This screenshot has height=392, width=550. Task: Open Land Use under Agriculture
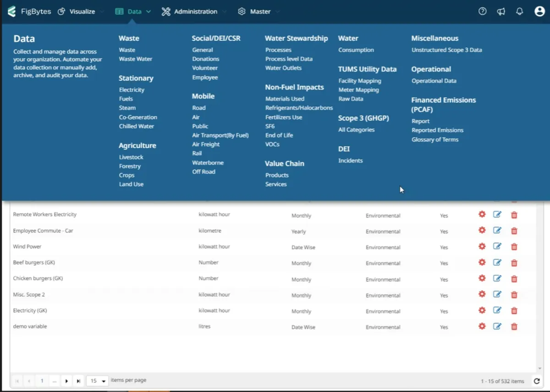click(131, 184)
